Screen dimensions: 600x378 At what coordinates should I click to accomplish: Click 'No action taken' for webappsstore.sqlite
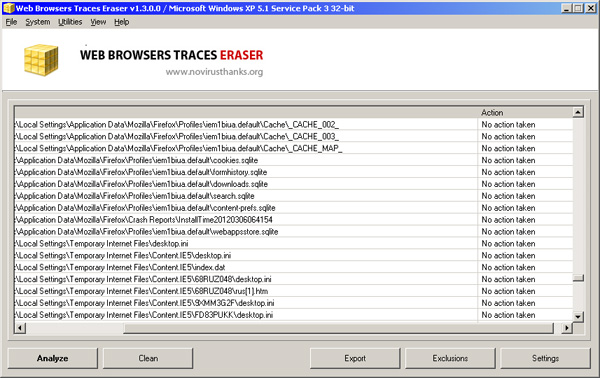tap(508, 232)
